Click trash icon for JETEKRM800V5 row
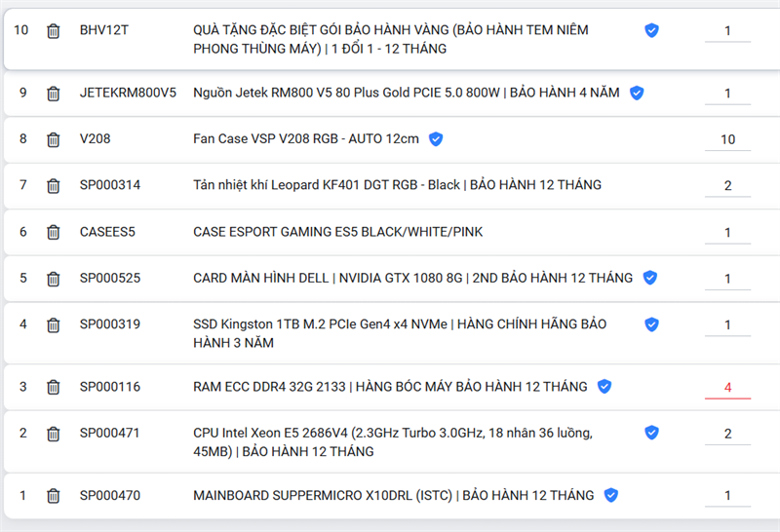The height and width of the screenshot is (532, 780). pyautogui.click(x=54, y=94)
